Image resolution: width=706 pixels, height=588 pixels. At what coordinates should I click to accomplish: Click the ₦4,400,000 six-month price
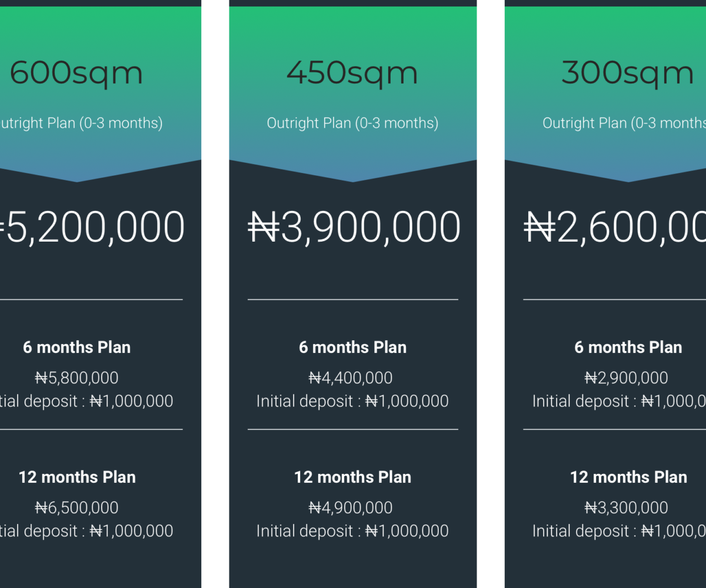[x=351, y=378]
